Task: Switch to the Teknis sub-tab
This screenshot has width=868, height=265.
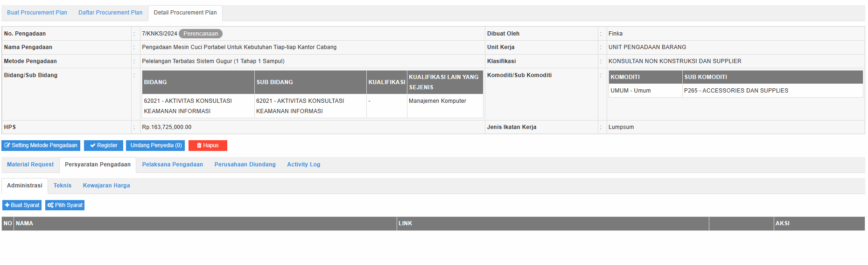Action: click(x=63, y=186)
